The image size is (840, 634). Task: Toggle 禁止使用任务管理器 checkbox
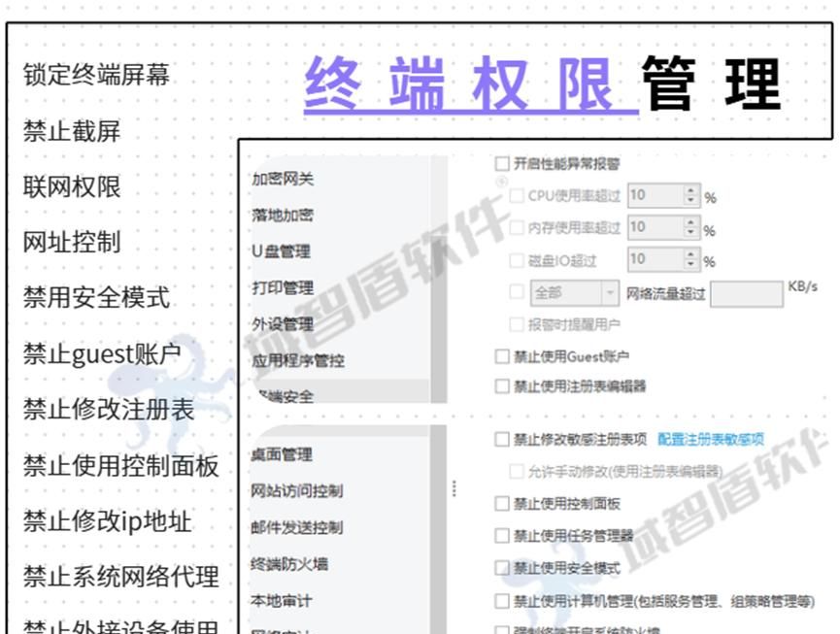502,535
